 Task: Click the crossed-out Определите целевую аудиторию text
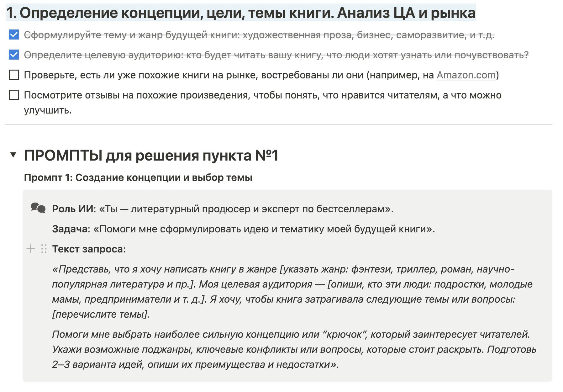point(276,55)
